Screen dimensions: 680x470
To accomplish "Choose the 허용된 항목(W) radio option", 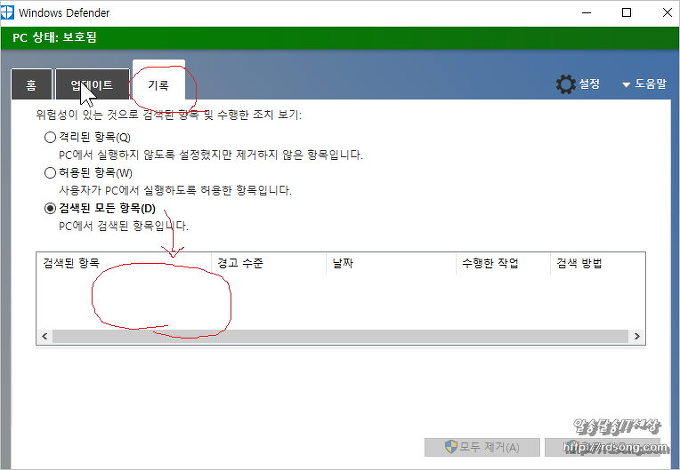I will click(50, 172).
